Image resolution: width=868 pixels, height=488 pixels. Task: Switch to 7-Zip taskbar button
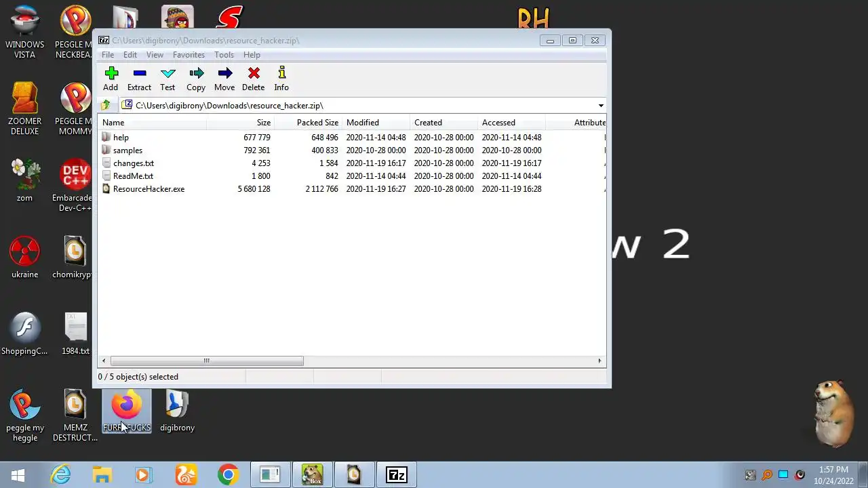click(396, 475)
